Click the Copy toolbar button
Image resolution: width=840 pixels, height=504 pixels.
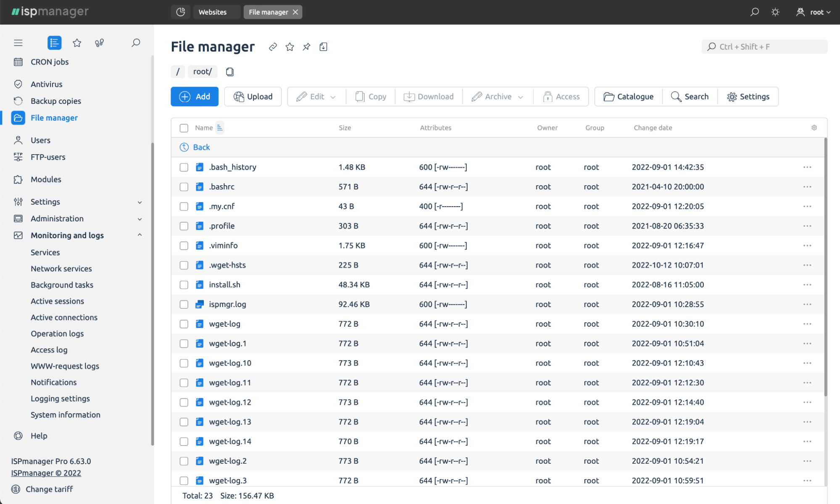click(371, 97)
